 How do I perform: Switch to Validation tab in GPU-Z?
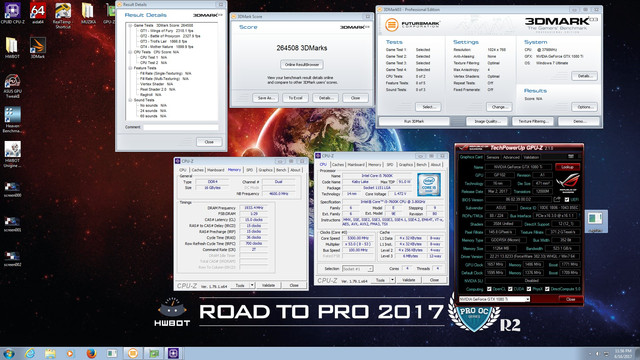pyautogui.click(x=531, y=157)
